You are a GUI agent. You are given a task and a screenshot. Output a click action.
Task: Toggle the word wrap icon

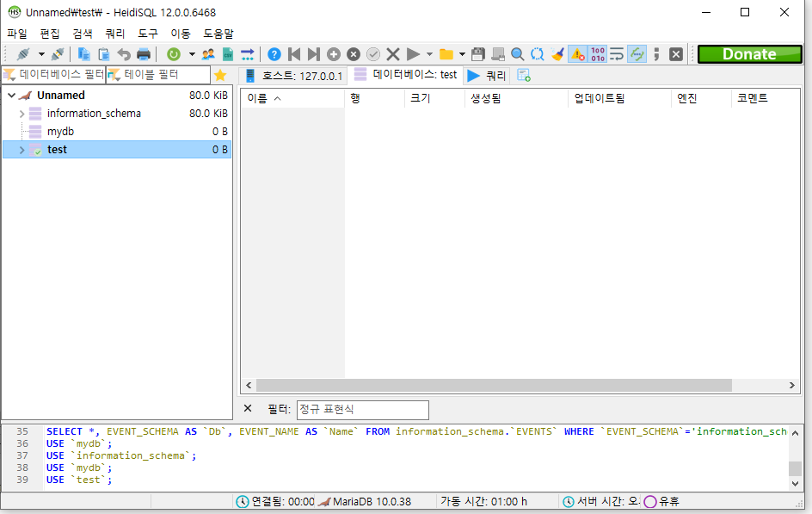point(617,54)
